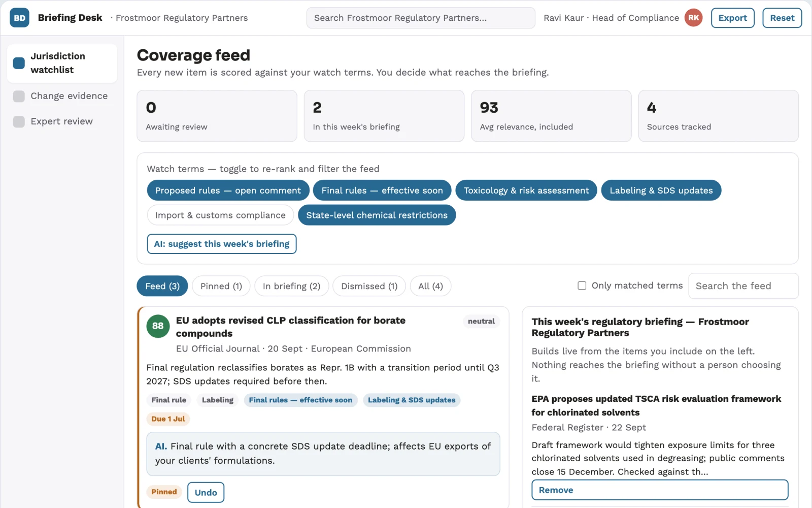Show the Dismissed (1) tab
Screen dimensions: 812x508
(x=369, y=286)
